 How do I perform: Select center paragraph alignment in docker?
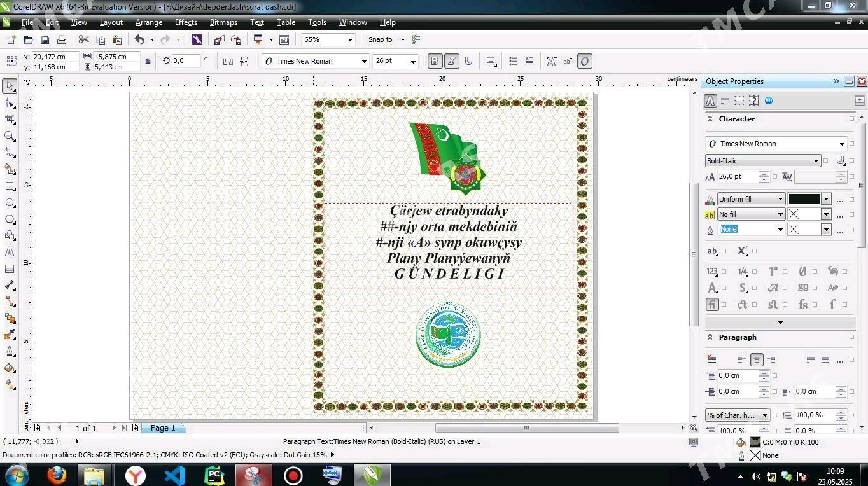757,359
